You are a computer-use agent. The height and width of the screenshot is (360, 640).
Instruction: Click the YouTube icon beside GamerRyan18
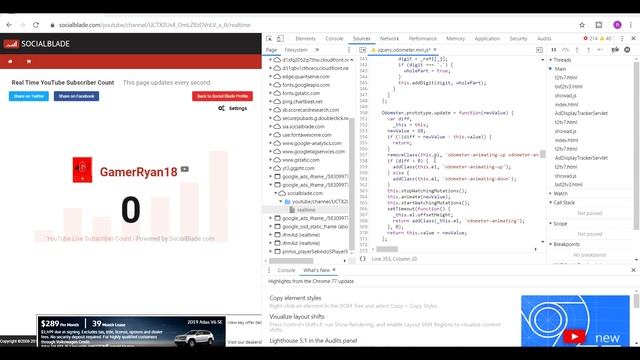pos(184,169)
